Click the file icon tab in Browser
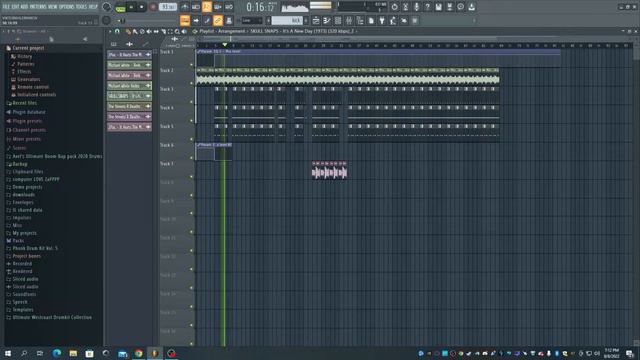This screenshot has height=360, width=640. pyautogui.click(x=51, y=39)
